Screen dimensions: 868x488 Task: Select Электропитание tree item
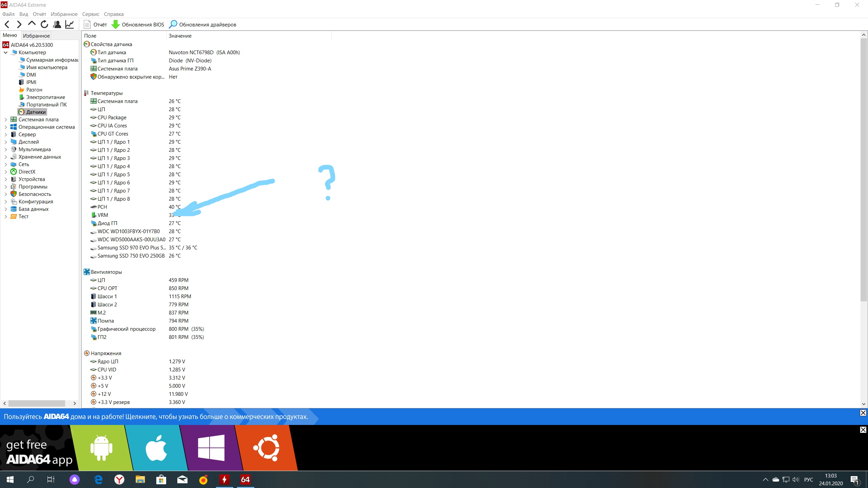click(45, 97)
